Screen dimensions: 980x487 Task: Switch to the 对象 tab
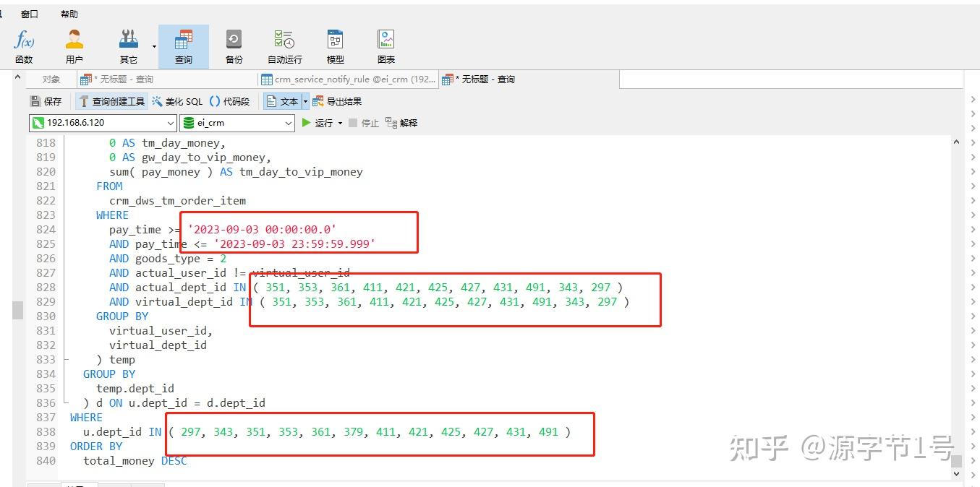point(51,79)
